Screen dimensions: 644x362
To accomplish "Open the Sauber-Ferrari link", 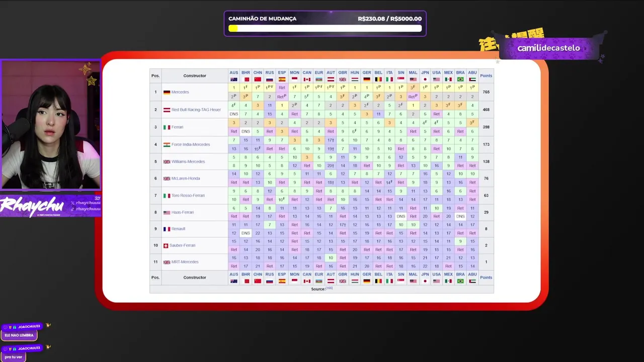I will (x=183, y=245).
